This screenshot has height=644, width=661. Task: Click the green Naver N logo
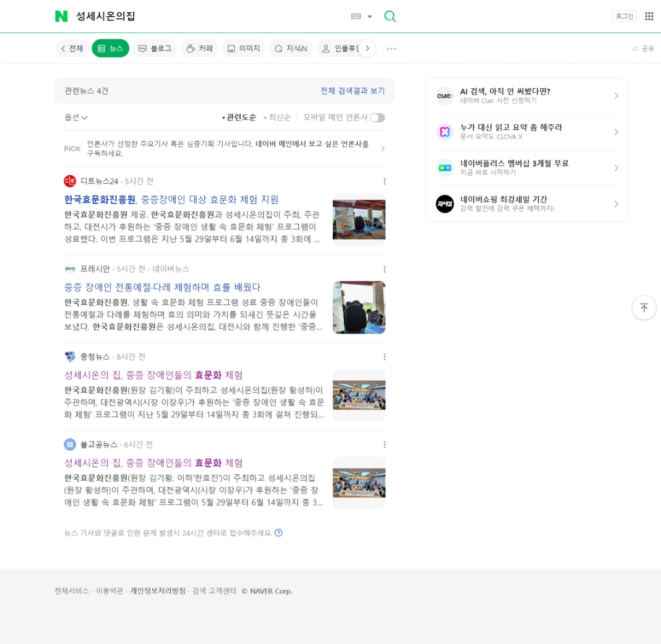click(62, 17)
